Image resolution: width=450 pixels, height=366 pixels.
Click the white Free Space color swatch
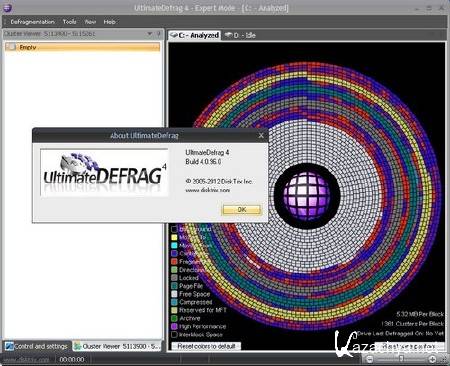pyautogui.click(x=174, y=294)
